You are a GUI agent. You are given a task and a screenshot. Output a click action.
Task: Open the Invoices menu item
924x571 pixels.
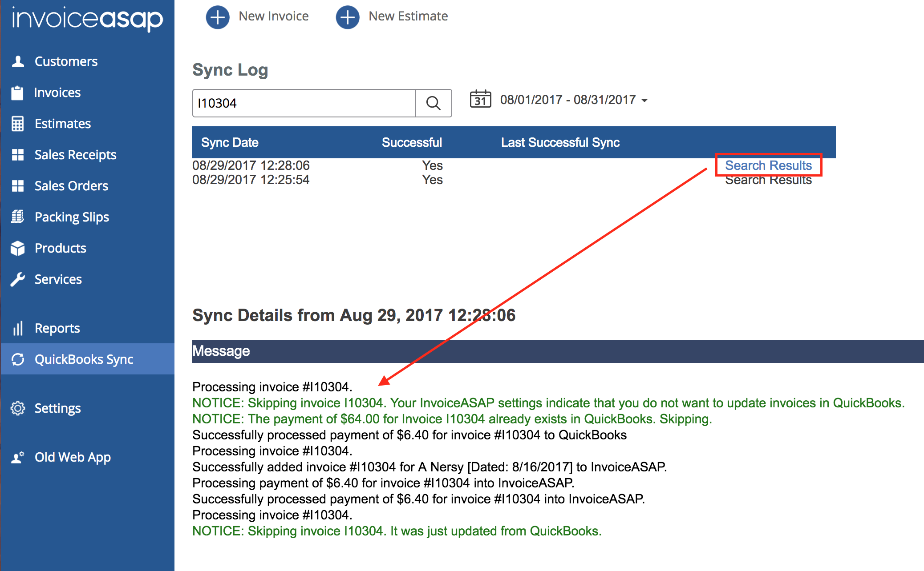coord(57,92)
